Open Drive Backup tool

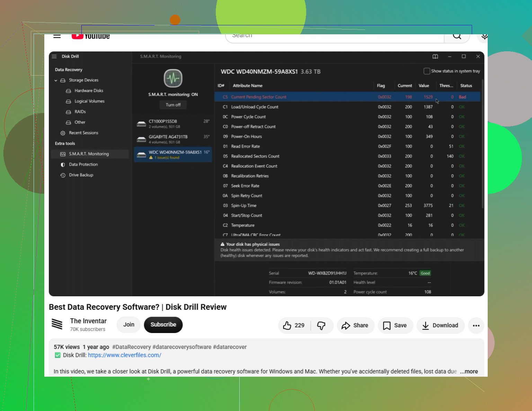click(x=81, y=175)
